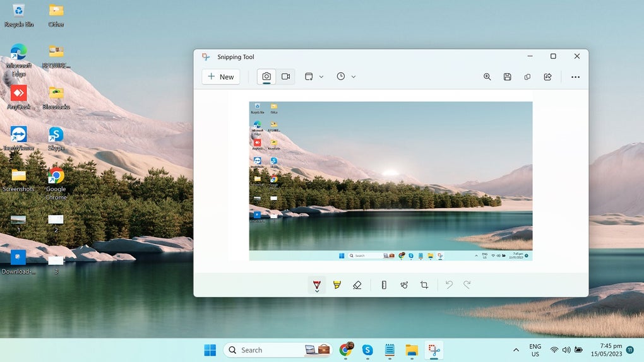Select the REQUIRE... folder on desktop
The image size is (644, 362).
pos(56,56)
